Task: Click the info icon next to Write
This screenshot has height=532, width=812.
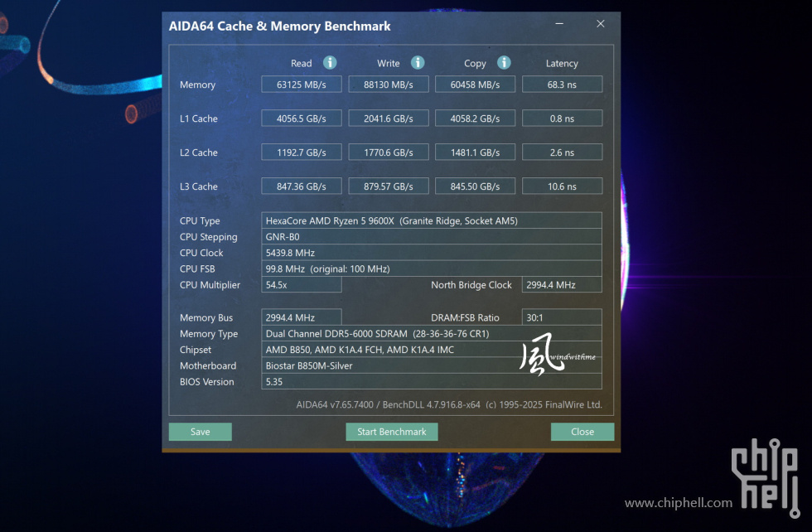Action: (x=418, y=63)
